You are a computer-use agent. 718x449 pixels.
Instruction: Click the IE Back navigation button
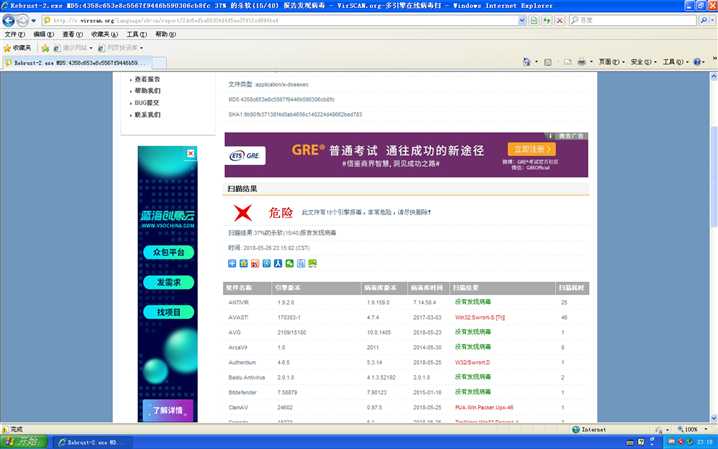click(8, 21)
